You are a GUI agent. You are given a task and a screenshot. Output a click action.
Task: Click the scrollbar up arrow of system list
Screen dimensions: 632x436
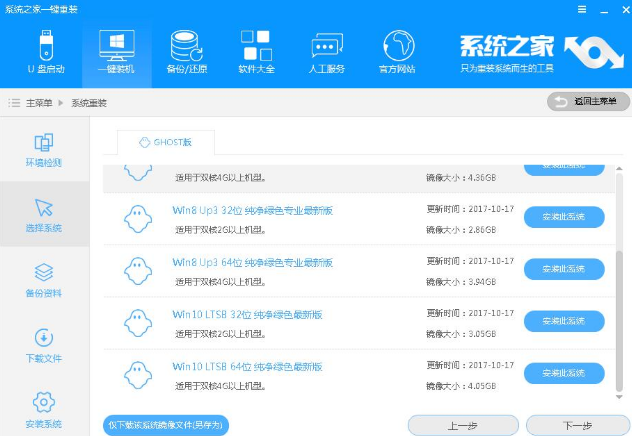620,168
